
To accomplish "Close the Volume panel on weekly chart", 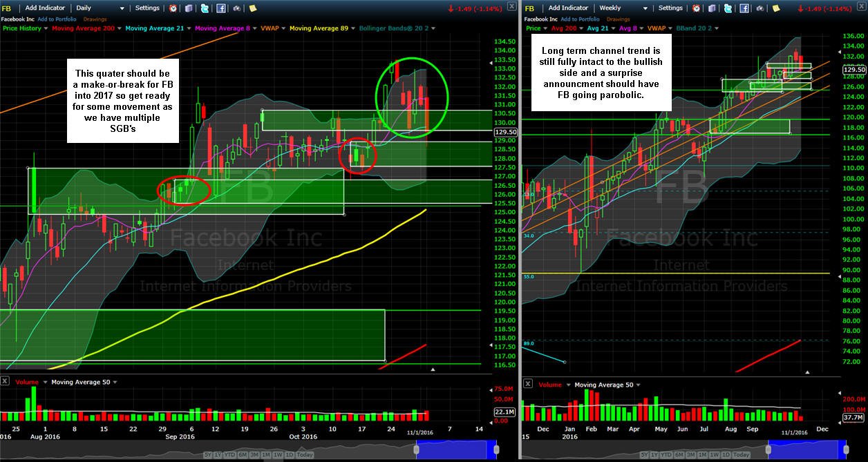I will tap(527, 384).
